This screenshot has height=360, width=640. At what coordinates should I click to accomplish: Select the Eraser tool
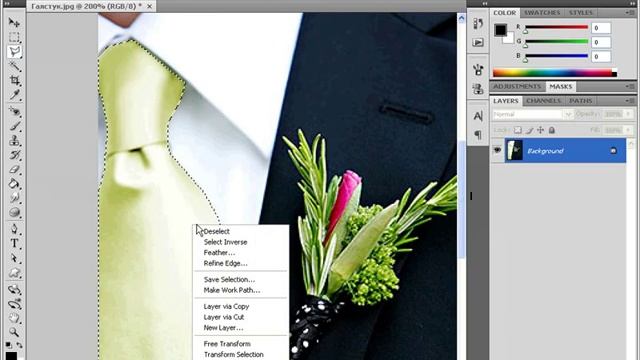click(14, 169)
